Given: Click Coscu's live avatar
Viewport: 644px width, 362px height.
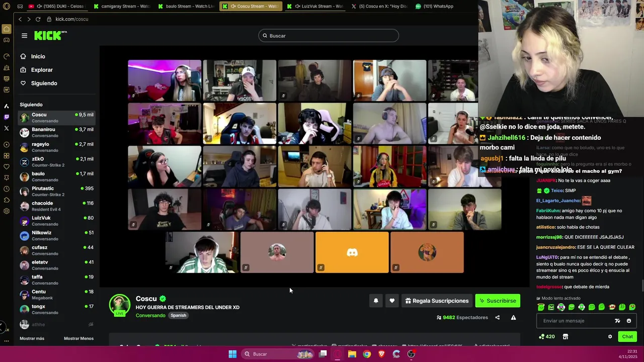Looking at the screenshot, I should (120, 305).
